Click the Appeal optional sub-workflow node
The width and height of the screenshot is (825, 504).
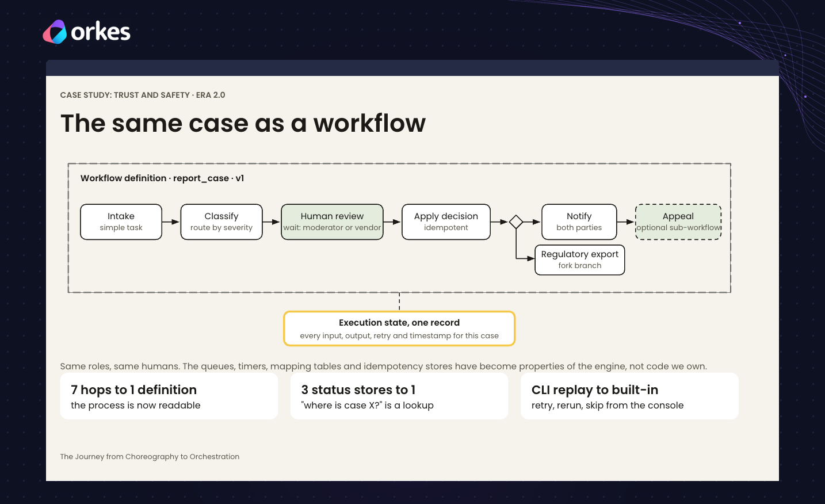pos(678,222)
